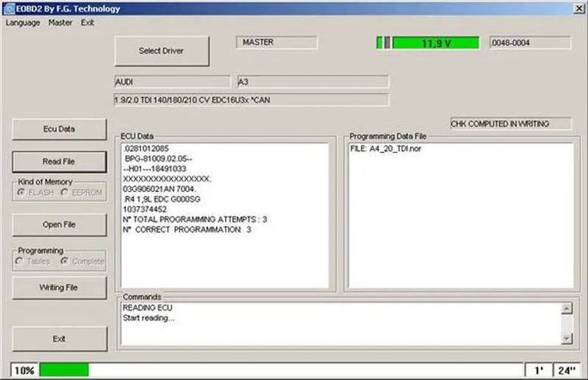Close the EOBD2 window
Screen dimensions: 588x380
[579, 8]
